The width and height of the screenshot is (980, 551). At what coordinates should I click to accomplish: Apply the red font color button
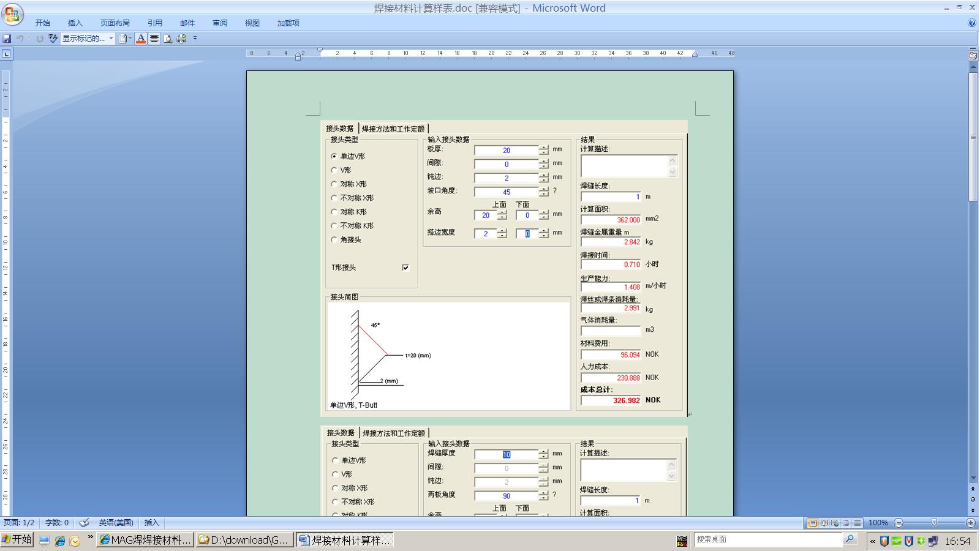[x=141, y=39]
